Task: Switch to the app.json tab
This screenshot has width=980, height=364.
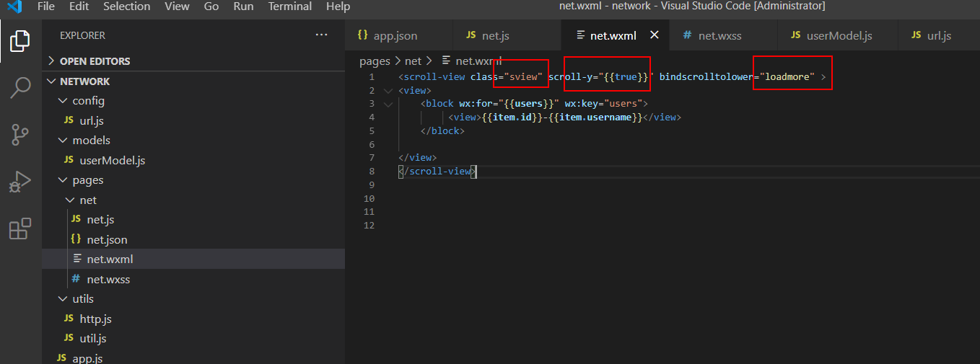Action: 399,35
